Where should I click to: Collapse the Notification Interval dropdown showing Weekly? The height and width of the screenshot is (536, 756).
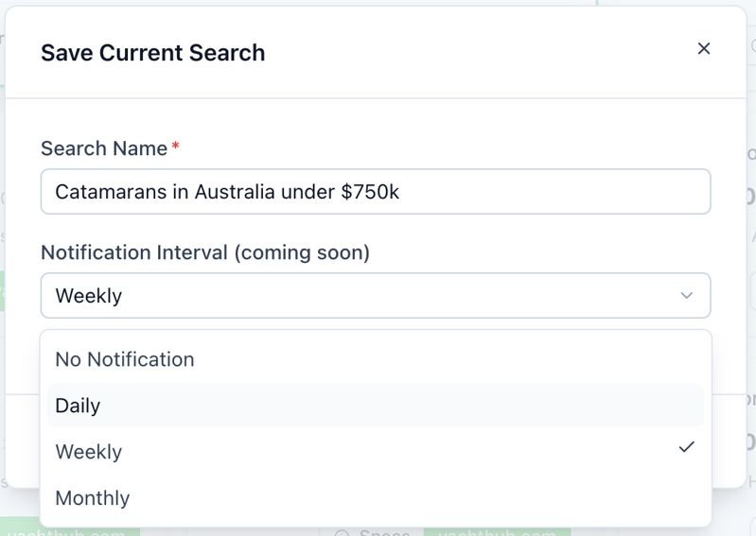375,296
